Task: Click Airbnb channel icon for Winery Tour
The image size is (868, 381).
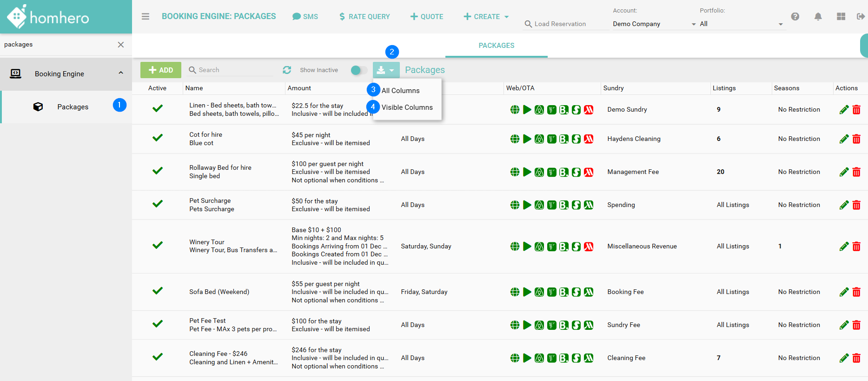Action: pos(539,247)
